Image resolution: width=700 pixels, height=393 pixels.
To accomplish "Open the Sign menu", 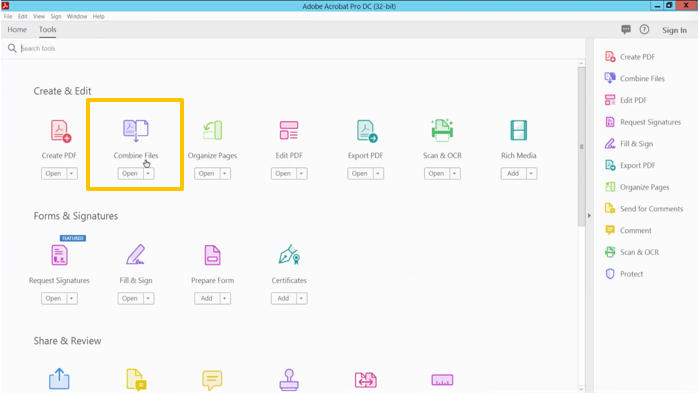I will 56,16.
